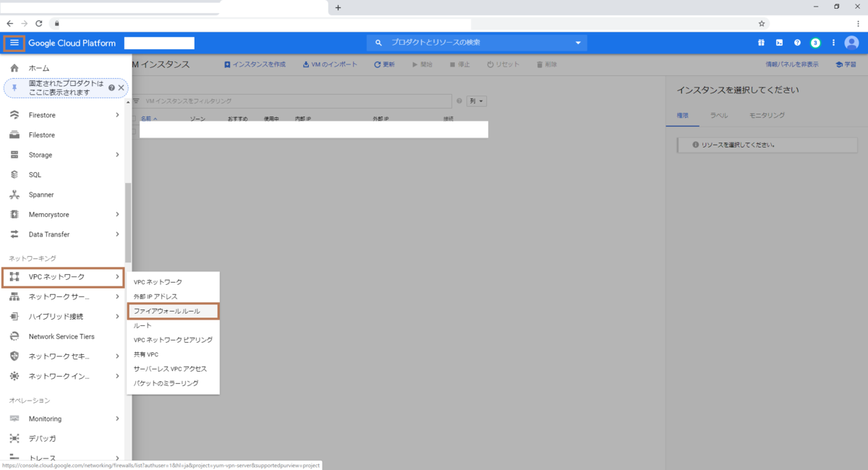
Task: Click the デバッガ bug icon
Action: pos(14,439)
